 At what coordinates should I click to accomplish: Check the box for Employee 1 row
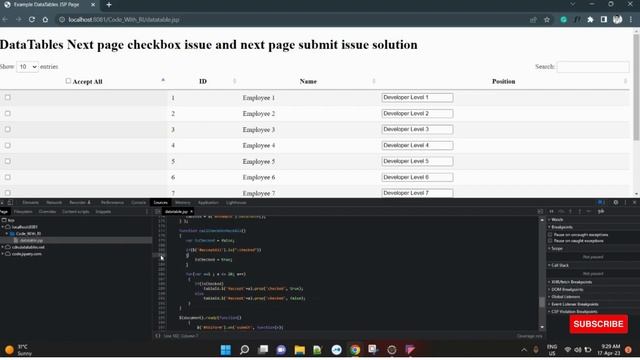click(8, 98)
